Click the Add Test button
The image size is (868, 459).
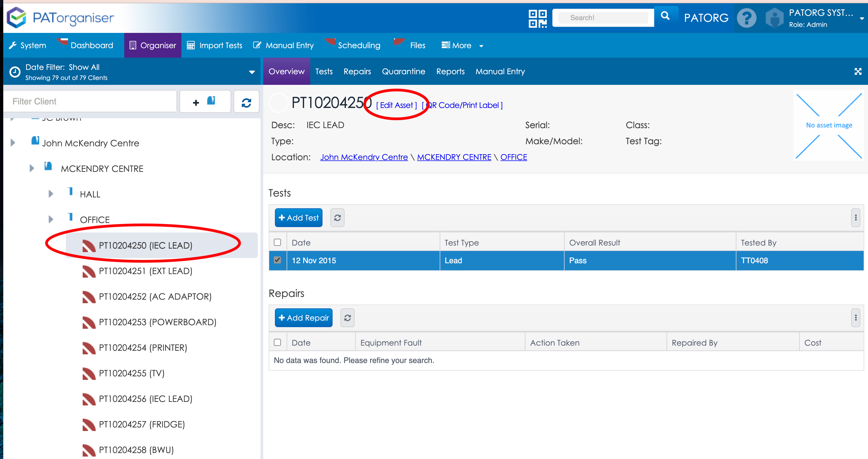click(x=298, y=218)
